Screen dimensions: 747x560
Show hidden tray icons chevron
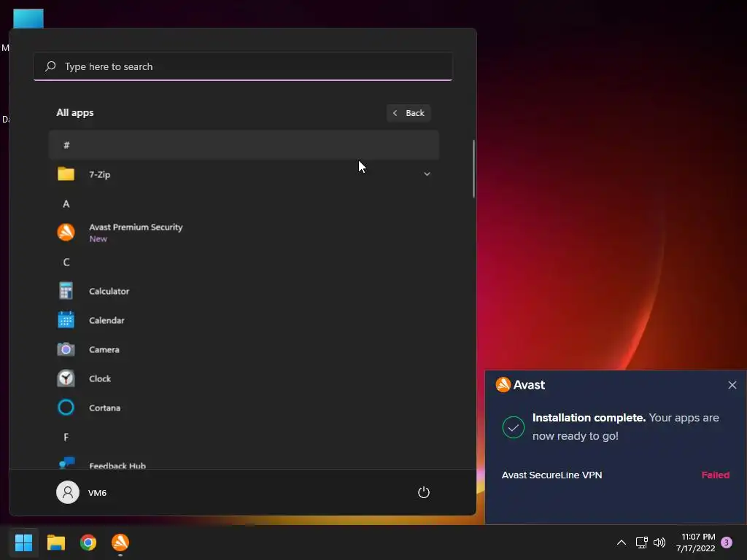(622, 542)
